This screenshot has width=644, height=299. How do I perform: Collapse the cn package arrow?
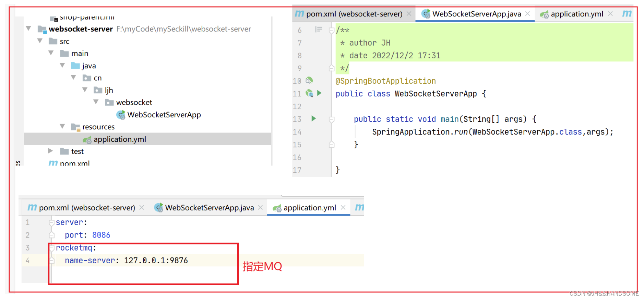click(73, 78)
